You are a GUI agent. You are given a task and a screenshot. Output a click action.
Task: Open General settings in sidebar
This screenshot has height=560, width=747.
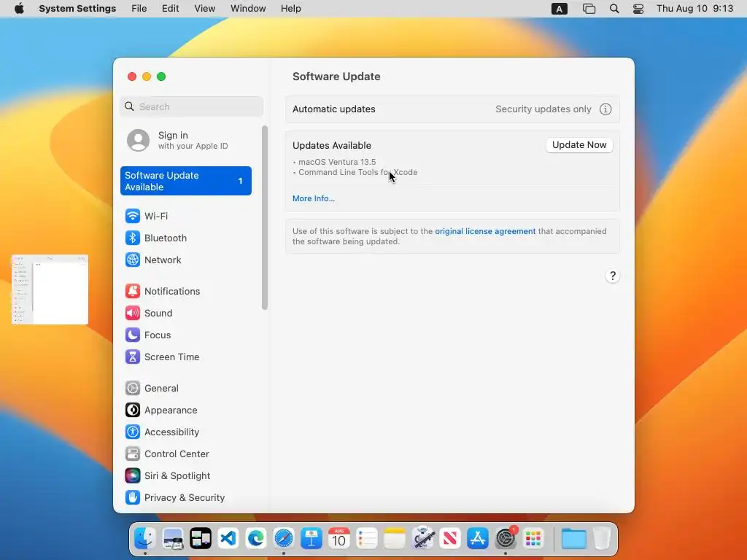tap(186, 389)
